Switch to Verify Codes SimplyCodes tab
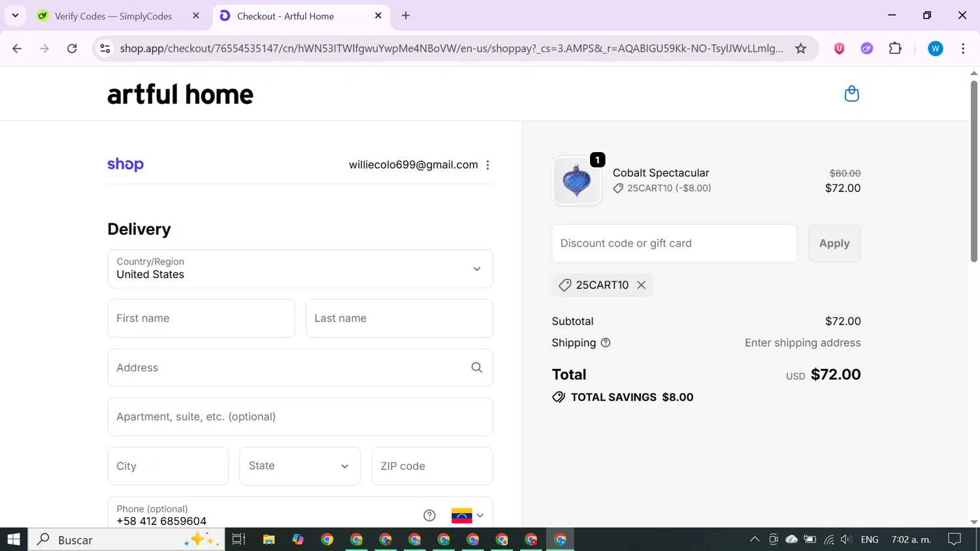The height and width of the screenshot is (551, 980). (113, 16)
